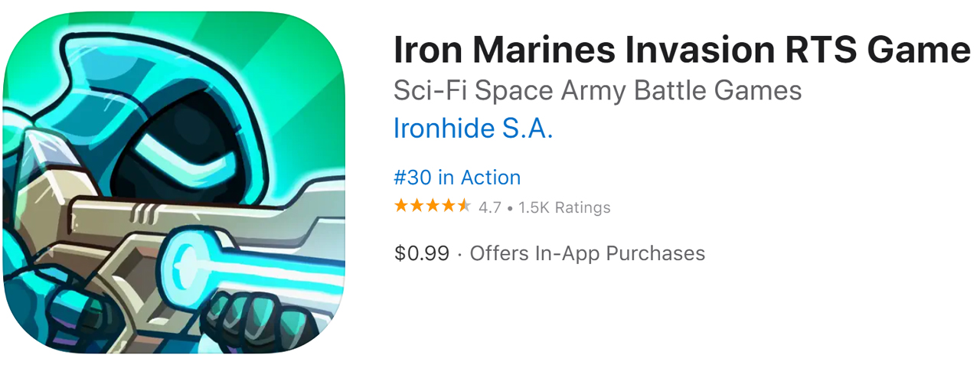This screenshot has height=365, width=980.
Task: Click the marine's gloved hand in the artwork
Action: click(x=247, y=320)
